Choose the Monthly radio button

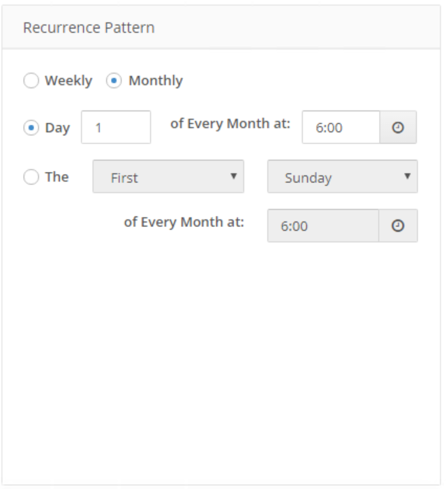[114, 81]
